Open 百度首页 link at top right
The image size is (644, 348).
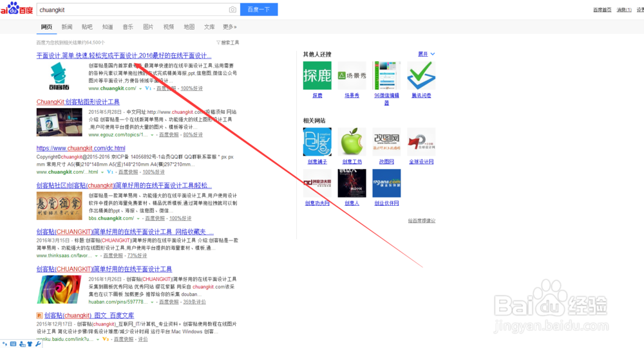tap(602, 10)
